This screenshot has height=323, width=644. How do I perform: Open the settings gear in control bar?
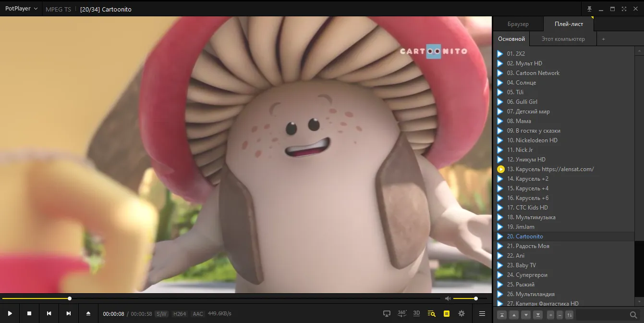[462, 313]
